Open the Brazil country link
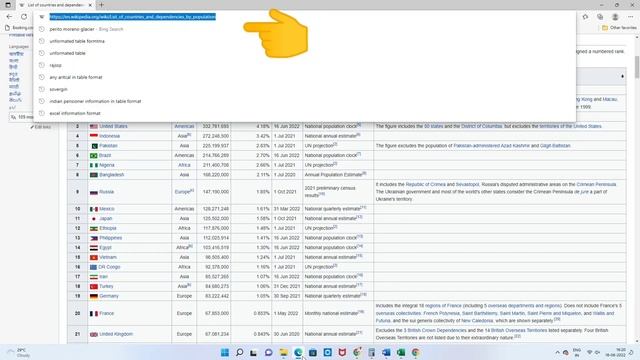 (x=105, y=156)
